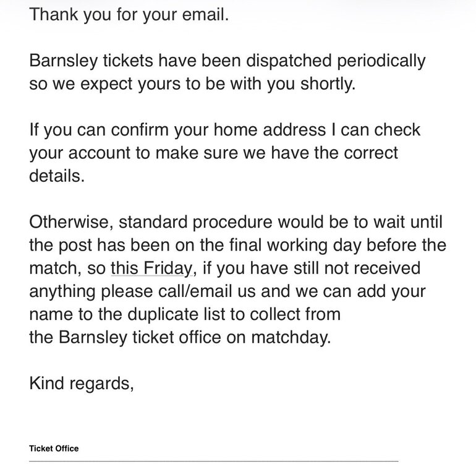Click the word "dispatched" in the second paragraph
The width and height of the screenshot is (476, 464).
(289, 61)
